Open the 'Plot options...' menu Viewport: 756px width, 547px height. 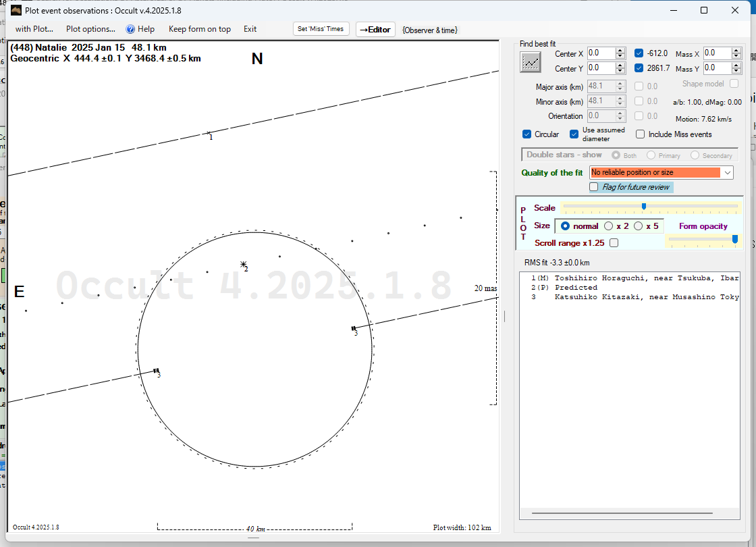[90, 29]
